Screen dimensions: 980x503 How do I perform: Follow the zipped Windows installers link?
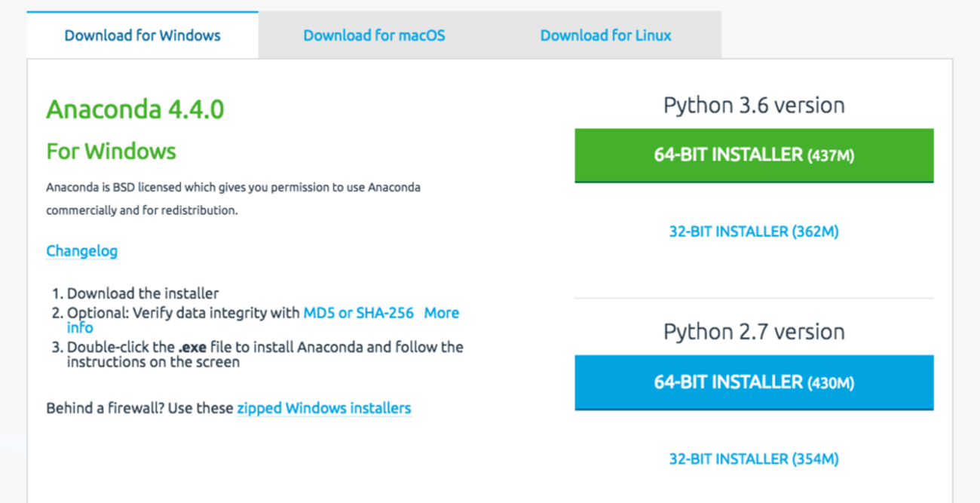tap(323, 408)
